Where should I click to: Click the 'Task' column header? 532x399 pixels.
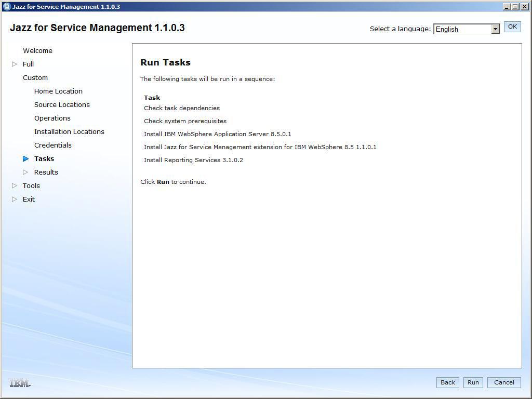coord(152,98)
